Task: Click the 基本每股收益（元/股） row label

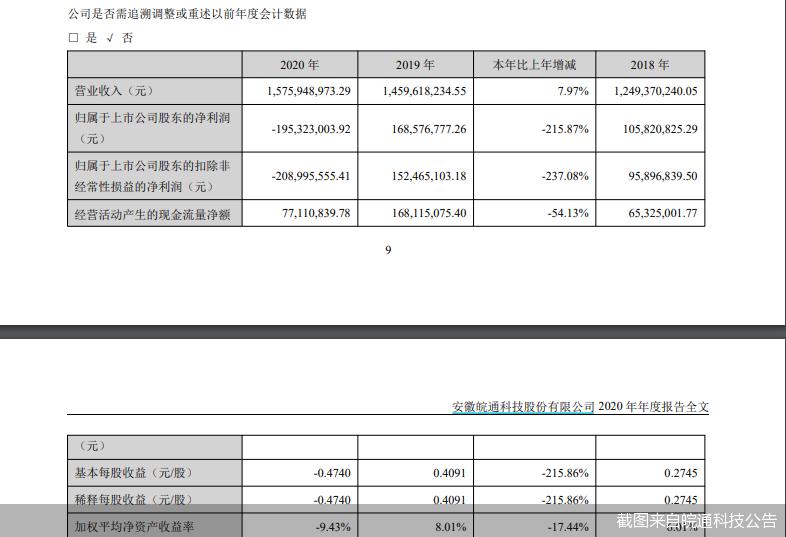Action: coord(133,473)
